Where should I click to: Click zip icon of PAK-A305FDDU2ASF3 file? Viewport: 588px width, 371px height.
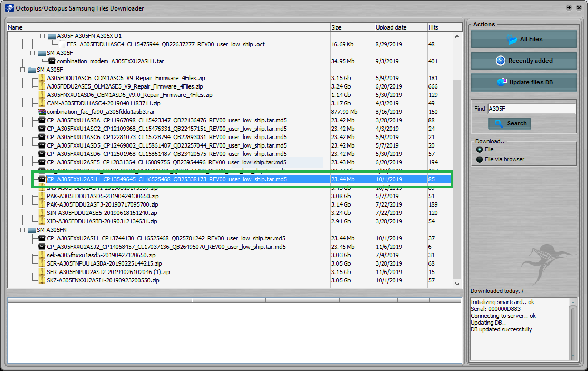(x=42, y=204)
